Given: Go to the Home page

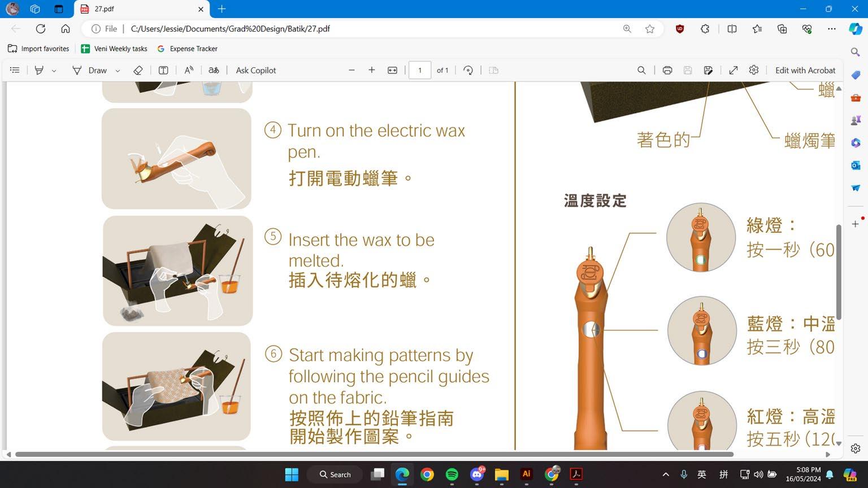Looking at the screenshot, I should pyautogui.click(x=66, y=29).
